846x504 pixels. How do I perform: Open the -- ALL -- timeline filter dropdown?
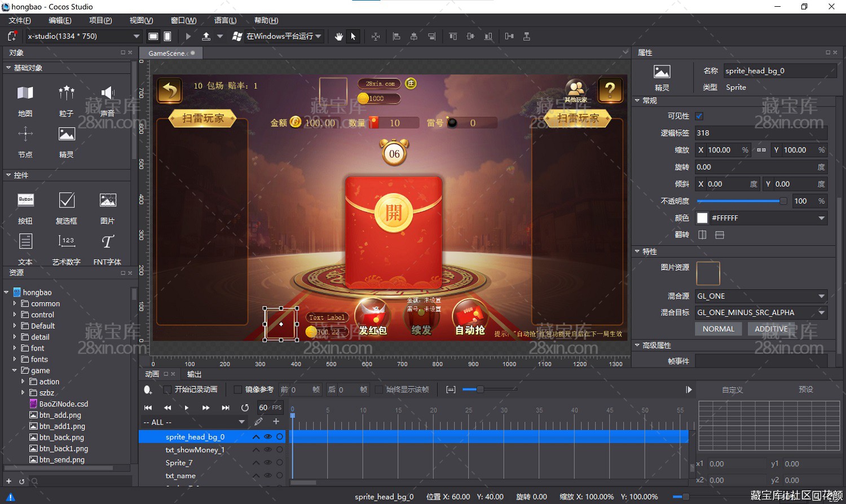click(195, 422)
